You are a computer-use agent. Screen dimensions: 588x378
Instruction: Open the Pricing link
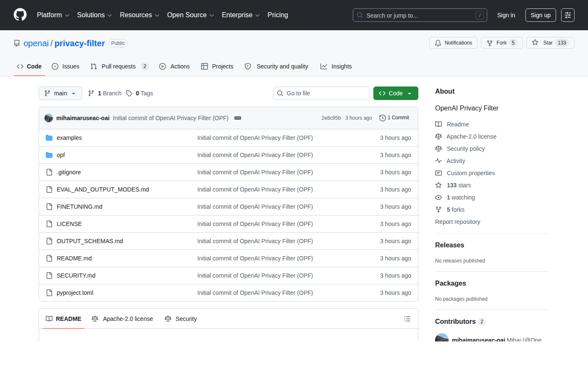[x=278, y=15]
